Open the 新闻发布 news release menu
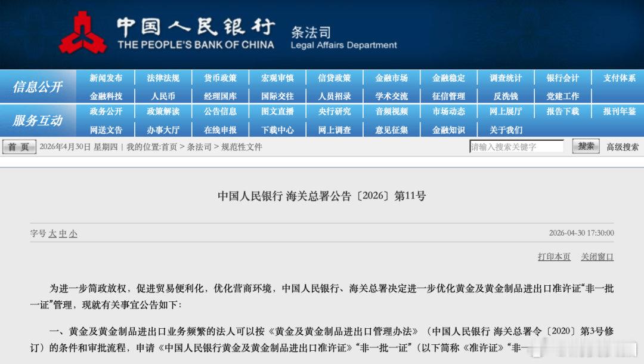This screenshot has width=644, height=364. [x=106, y=78]
